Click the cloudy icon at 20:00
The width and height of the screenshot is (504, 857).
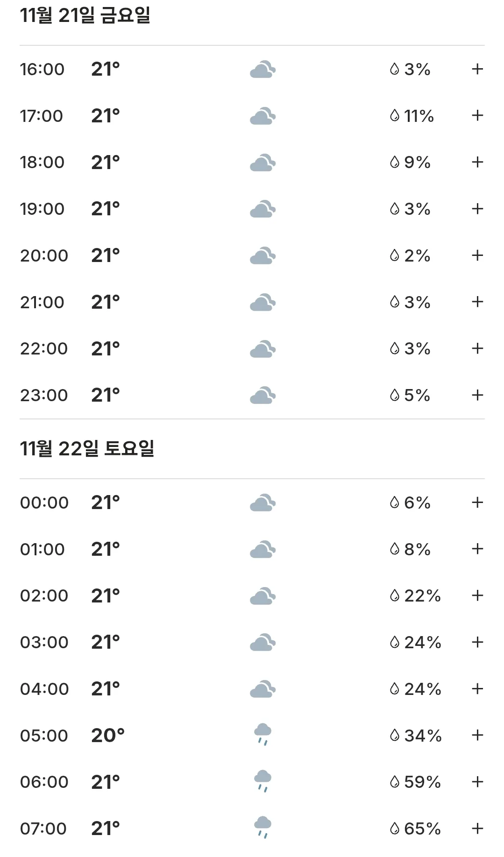pos(263,255)
